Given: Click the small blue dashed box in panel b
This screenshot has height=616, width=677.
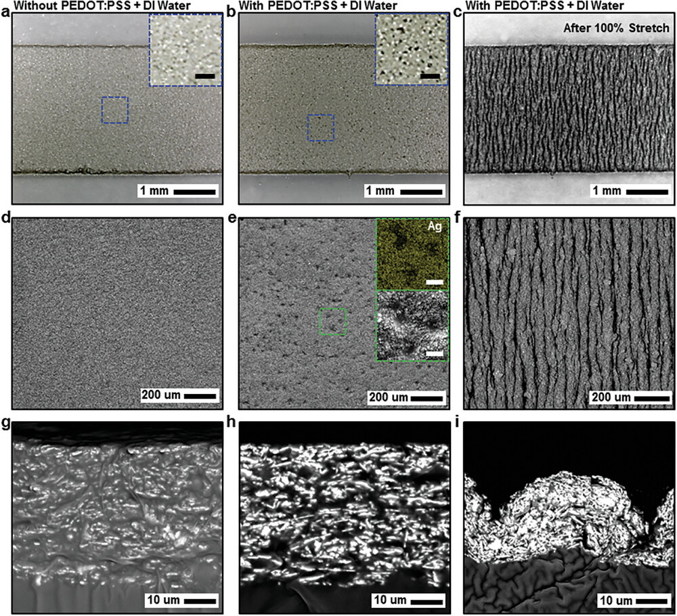Looking at the screenshot, I should click(321, 128).
